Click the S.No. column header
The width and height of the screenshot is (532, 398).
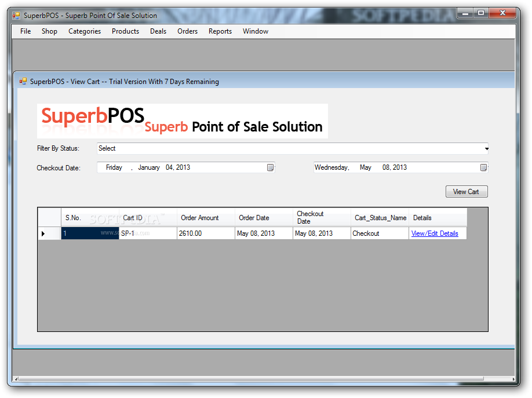point(90,217)
